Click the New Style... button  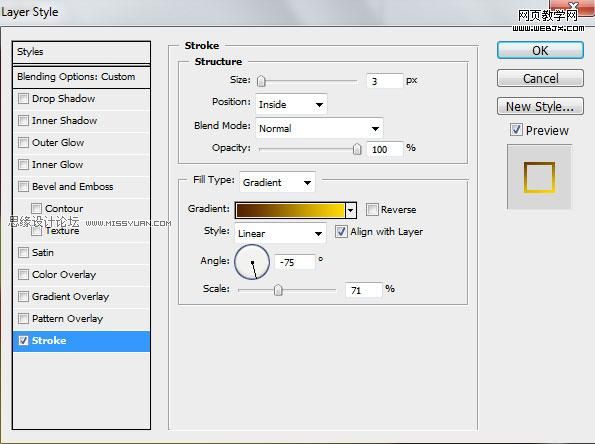(x=540, y=106)
